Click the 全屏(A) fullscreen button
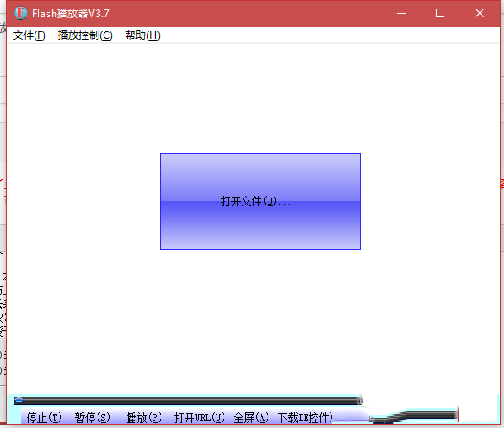Screen dimensions: 504x428 (x=251, y=418)
